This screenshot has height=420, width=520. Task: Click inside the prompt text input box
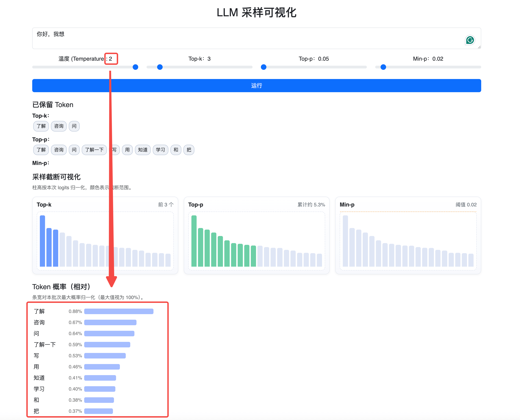pyautogui.click(x=242, y=38)
